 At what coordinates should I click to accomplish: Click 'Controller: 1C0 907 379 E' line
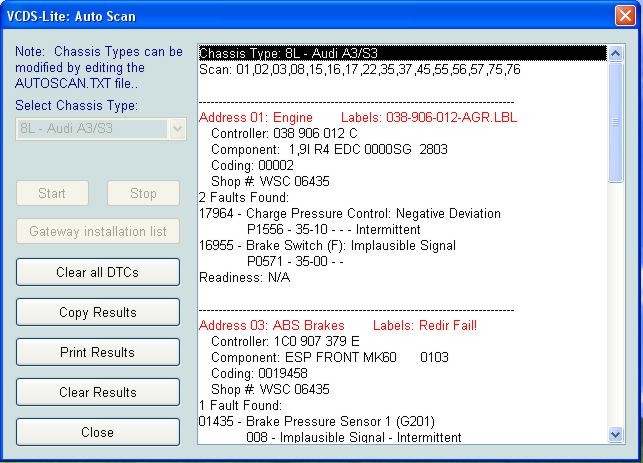coord(285,342)
